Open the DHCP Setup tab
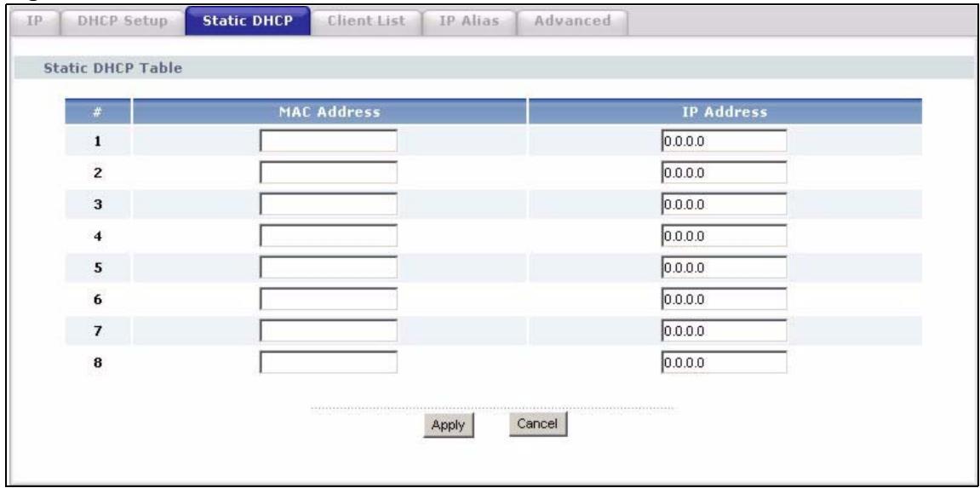Screen dimensions: 980x488 pos(122,21)
